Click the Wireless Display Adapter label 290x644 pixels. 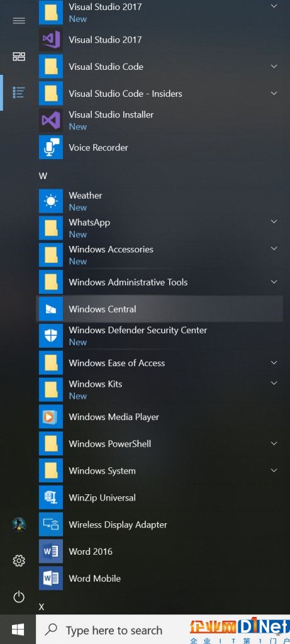coord(118,525)
